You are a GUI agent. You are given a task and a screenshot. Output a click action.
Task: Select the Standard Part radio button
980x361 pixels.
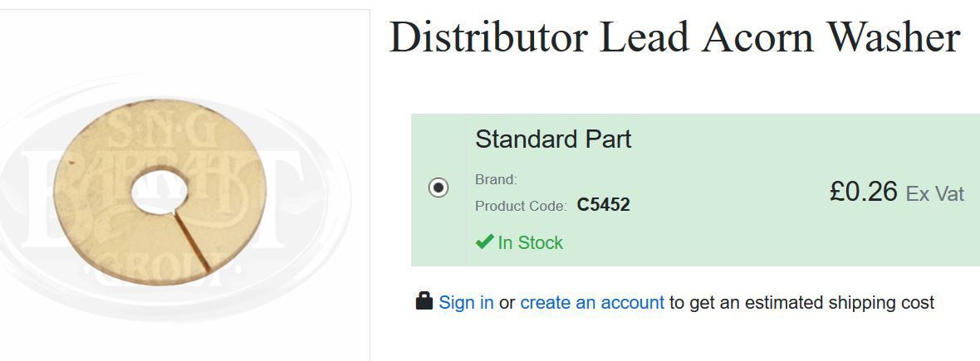(439, 188)
